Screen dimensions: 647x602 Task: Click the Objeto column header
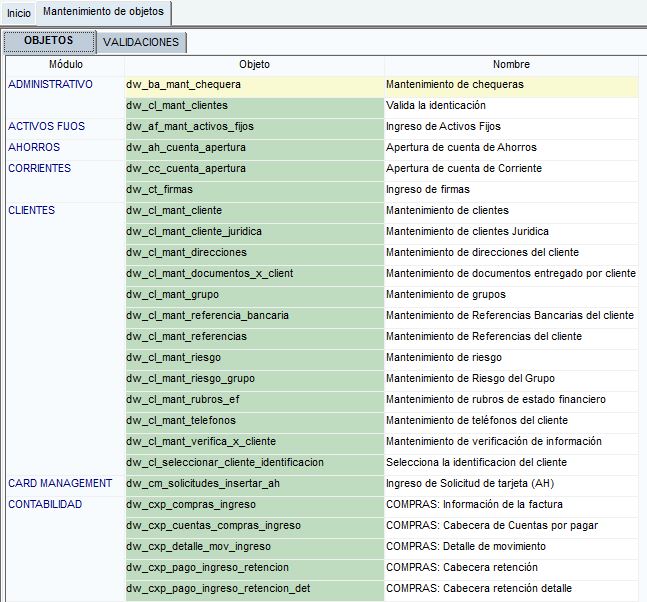(254, 64)
